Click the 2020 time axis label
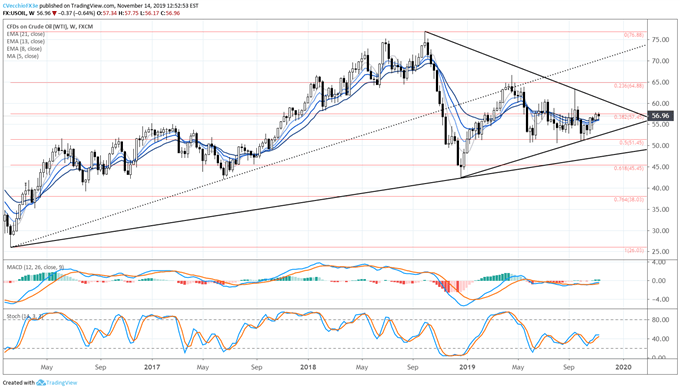Image resolution: width=680 pixels, height=390 pixels. click(x=624, y=367)
